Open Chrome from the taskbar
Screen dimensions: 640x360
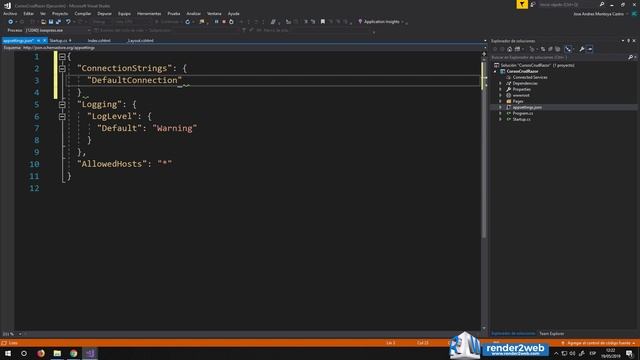pyautogui.click(x=73, y=353)
